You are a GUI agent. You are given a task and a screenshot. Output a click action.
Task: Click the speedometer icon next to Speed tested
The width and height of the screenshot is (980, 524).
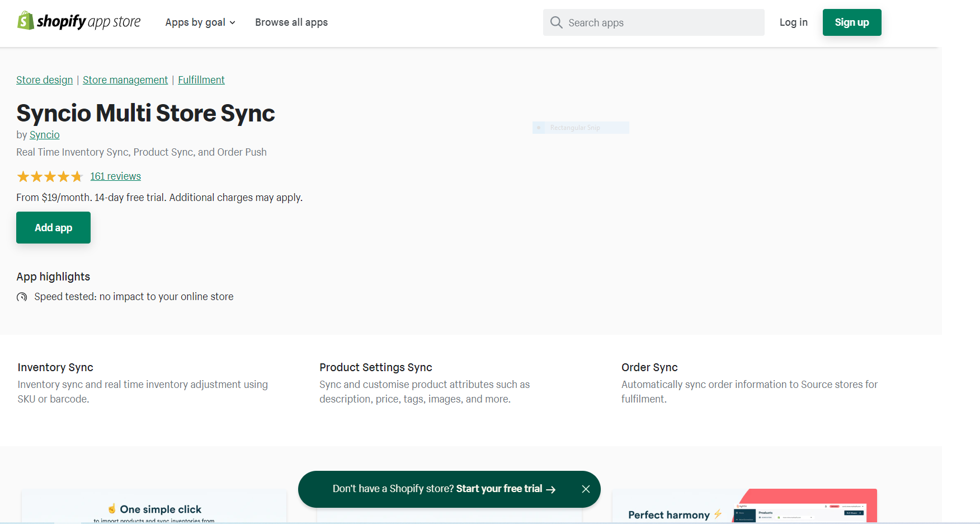click(x=22, y=297)
